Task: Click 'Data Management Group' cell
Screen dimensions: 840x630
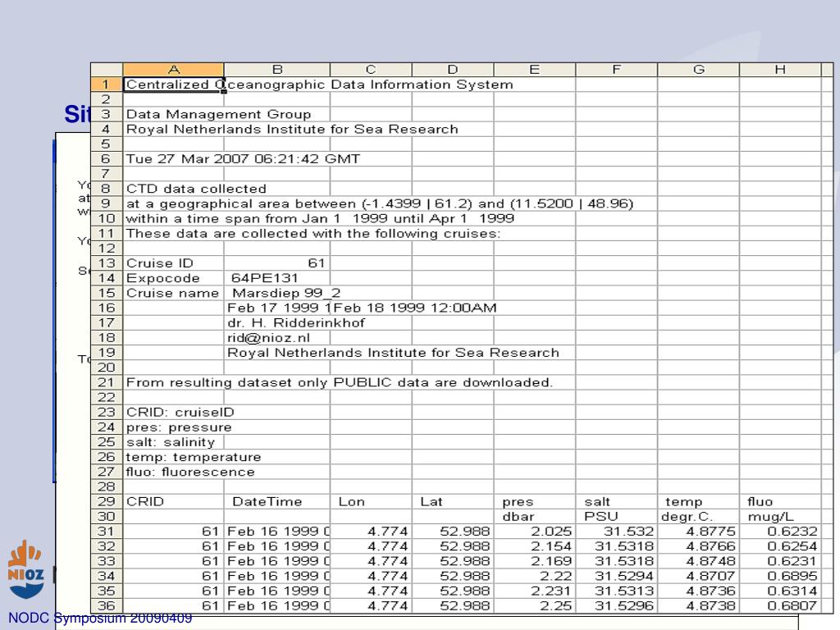Action: (218, 115)
